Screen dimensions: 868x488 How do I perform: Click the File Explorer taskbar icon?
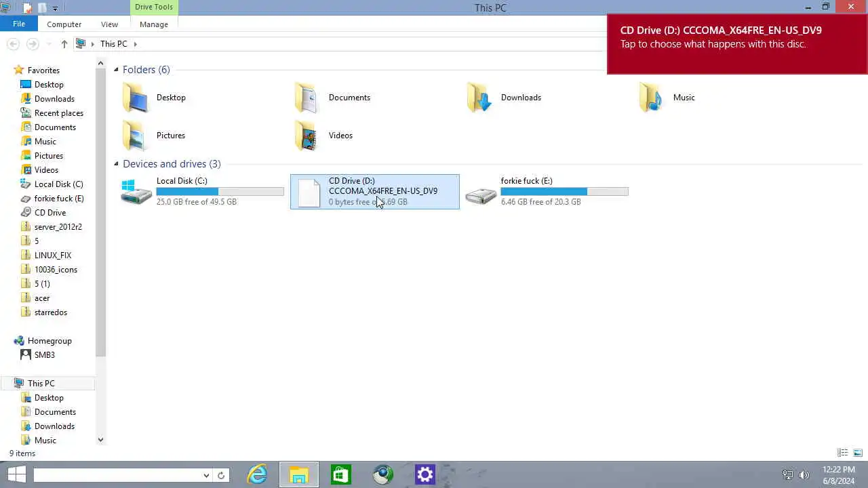point(299,475)
